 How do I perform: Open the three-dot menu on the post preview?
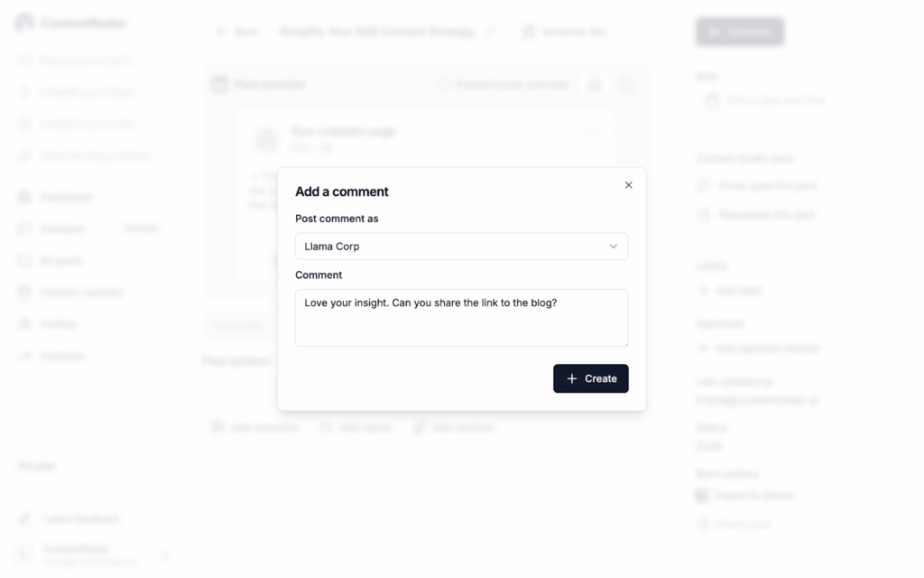tap(593, 132)
